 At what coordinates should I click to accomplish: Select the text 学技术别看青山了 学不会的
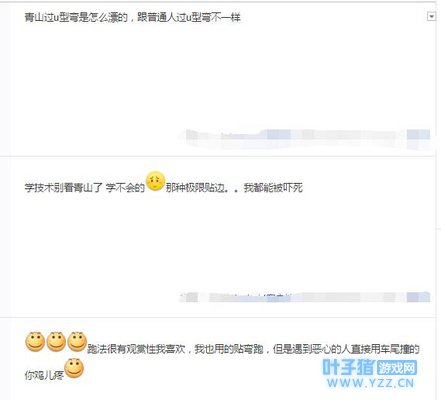pos(85,188)
